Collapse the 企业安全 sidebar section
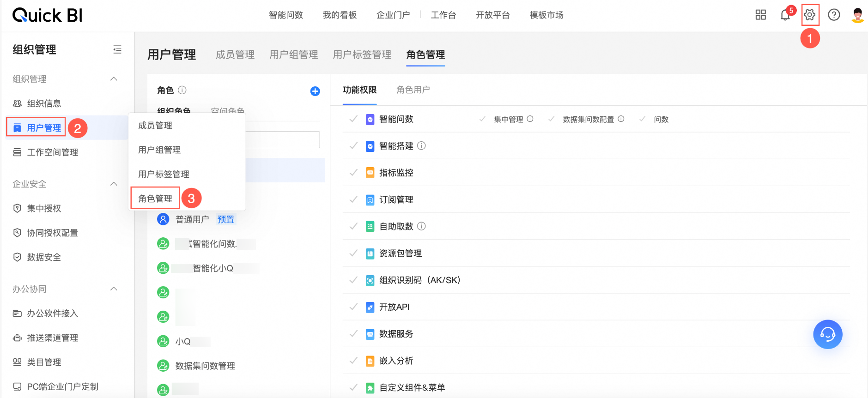 tap(114, 184)
